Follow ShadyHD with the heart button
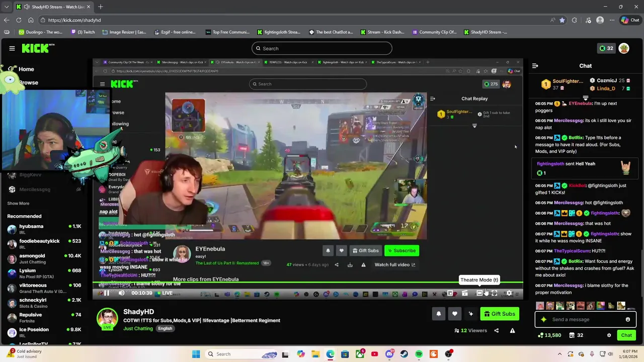The image size is (644, 362). tap(454, 314)
